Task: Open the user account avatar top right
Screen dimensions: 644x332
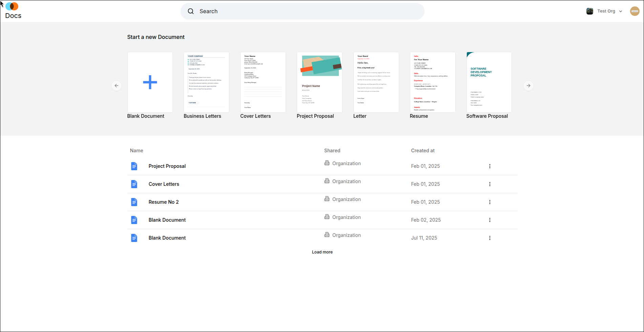Action: pyautogui.click(x=635, y=11)
